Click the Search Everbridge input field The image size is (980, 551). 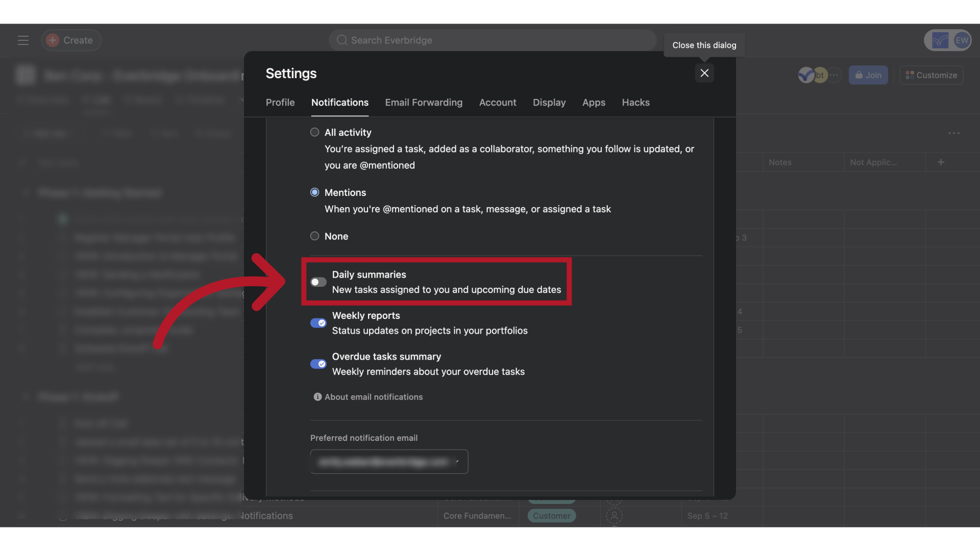[490, 40]
